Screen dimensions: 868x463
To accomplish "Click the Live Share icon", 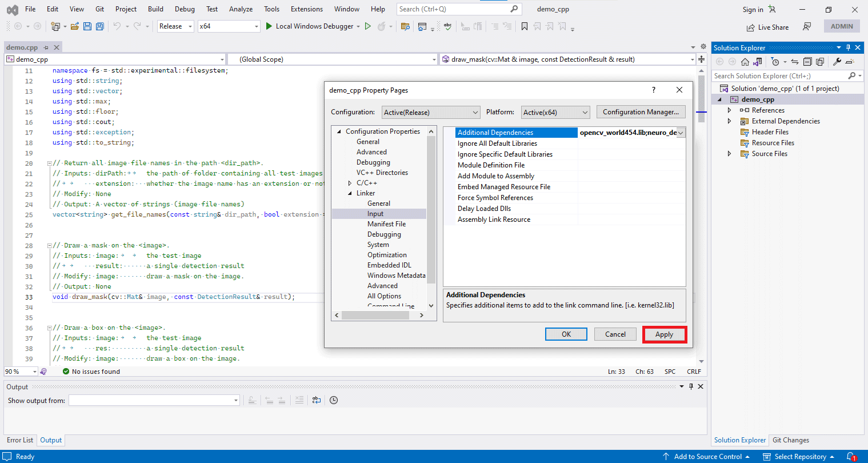I will point(750,27).
